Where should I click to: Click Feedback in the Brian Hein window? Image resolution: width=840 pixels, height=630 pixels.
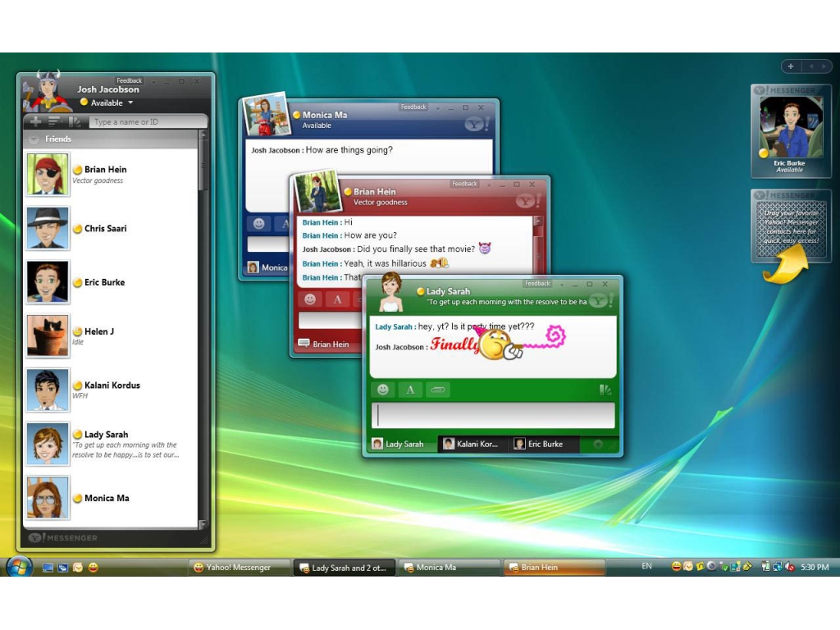[x=464, y=184]
